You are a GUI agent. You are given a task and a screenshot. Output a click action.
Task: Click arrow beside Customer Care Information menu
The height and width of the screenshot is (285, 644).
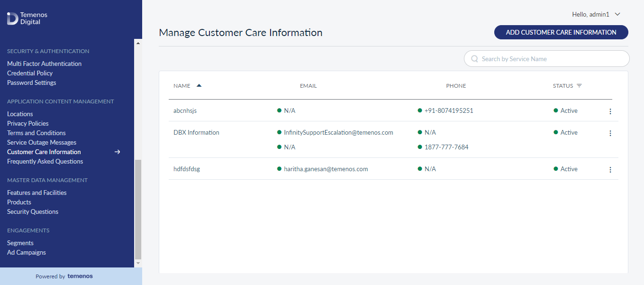coord(118,152)
